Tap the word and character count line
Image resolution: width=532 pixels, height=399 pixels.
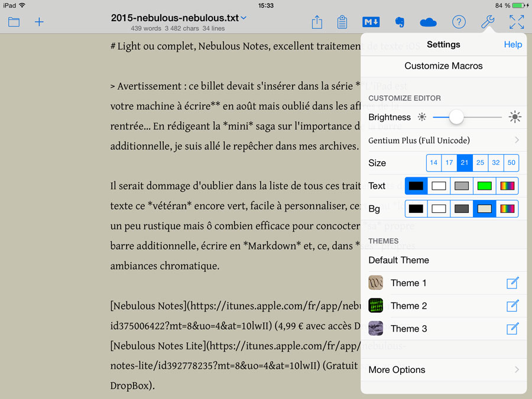tap(178, 28)
